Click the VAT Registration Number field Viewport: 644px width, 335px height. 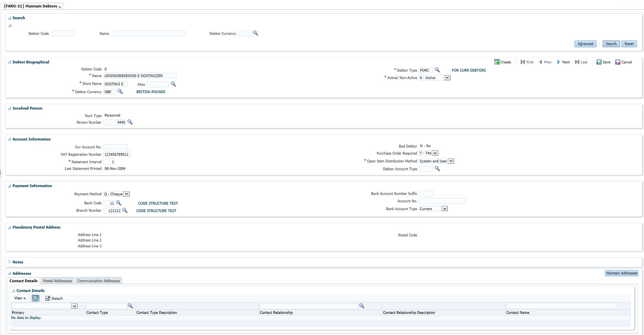pyautogui.click(x=117, y=155)
